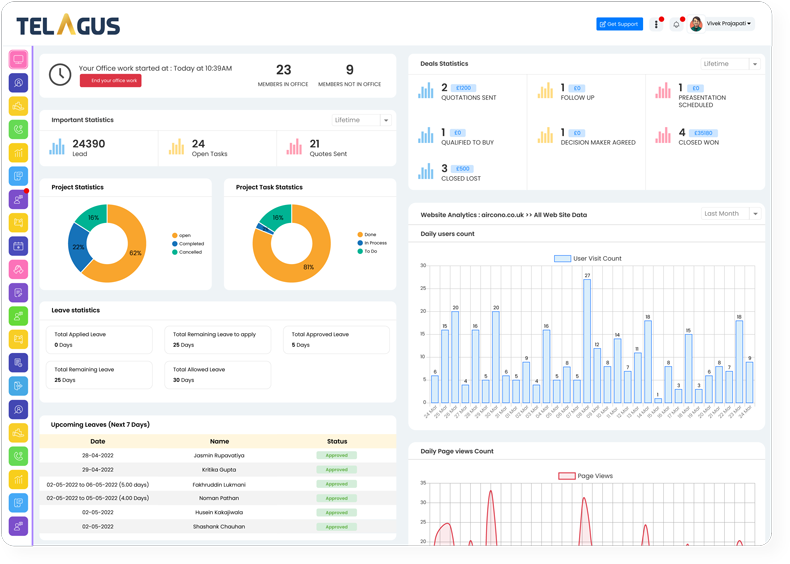The height and width of the screenshot is (564, 790).
Task: Select the Kritika Gupta leave row
Action: [218, 470]
